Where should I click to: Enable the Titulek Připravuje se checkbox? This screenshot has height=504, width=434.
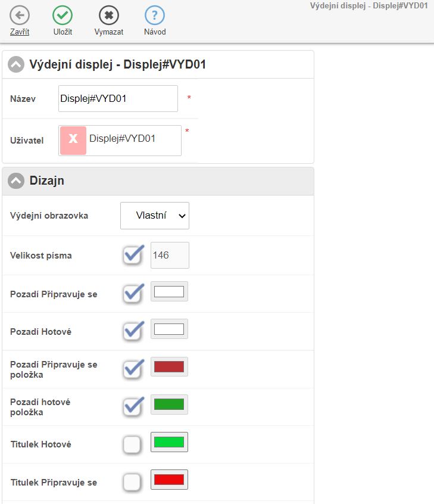tap(132, 483)
